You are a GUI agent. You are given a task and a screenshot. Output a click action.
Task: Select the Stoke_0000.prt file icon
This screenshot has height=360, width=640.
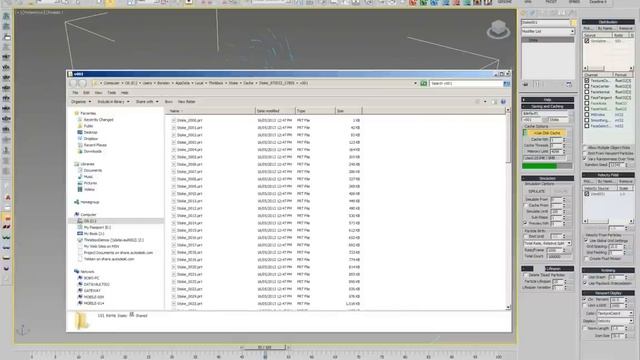[174, 120]
